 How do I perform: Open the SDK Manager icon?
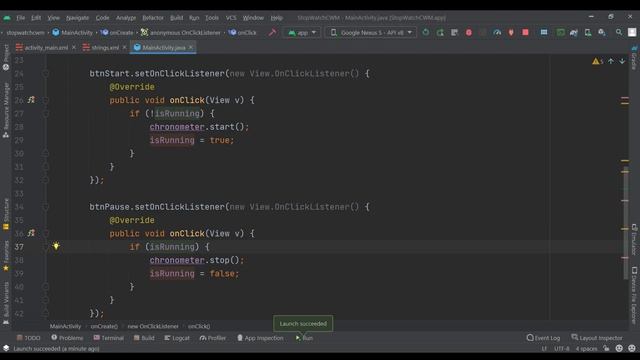point(602,32)
